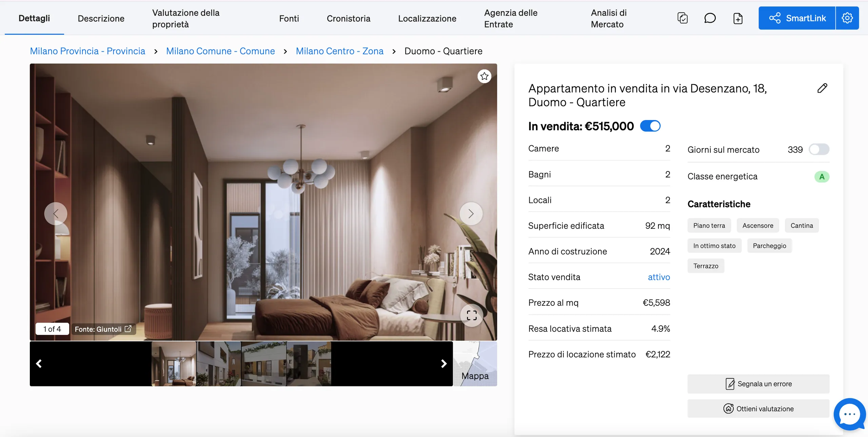The height and width of the screenshot is (437, 868).
Task: Click the add document icon in toolbar
Action: pyautogui.click(x=738, y=18)
